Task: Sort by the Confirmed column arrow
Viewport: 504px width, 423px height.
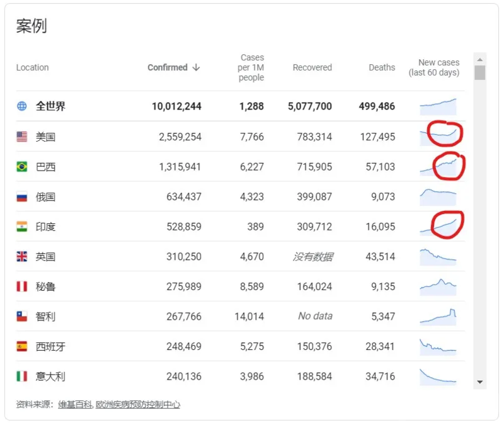Action: click(x=196, y=67)
